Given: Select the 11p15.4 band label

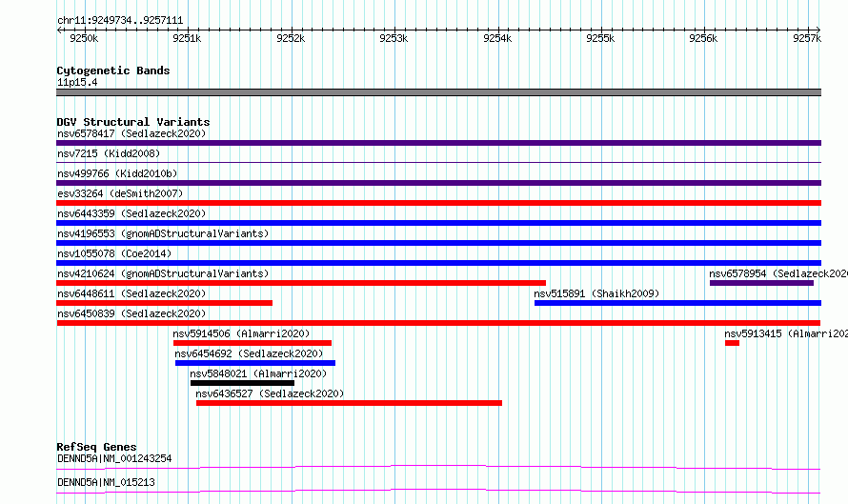Looking at the screenshot, I should (x=77, y=82).
